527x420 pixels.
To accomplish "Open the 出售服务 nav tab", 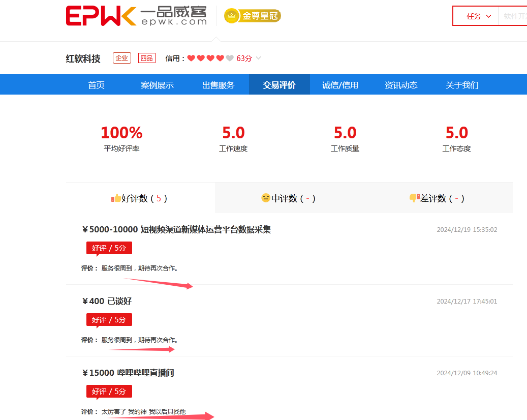I will coord(218,85).
